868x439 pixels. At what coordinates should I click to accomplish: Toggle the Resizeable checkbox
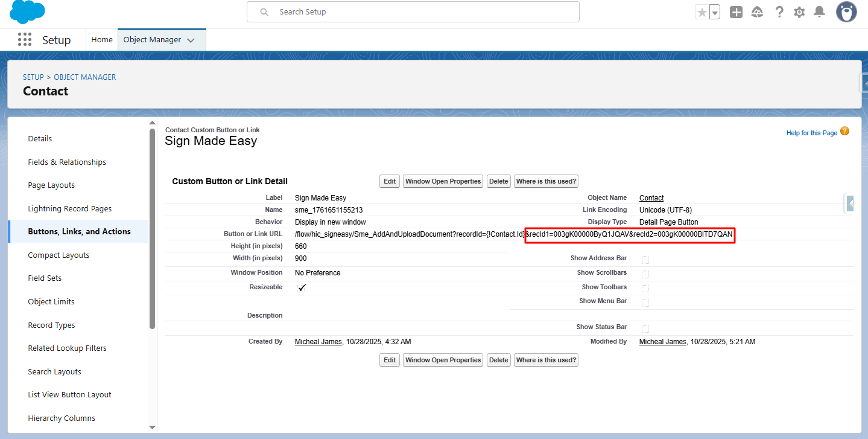point(302,288)
